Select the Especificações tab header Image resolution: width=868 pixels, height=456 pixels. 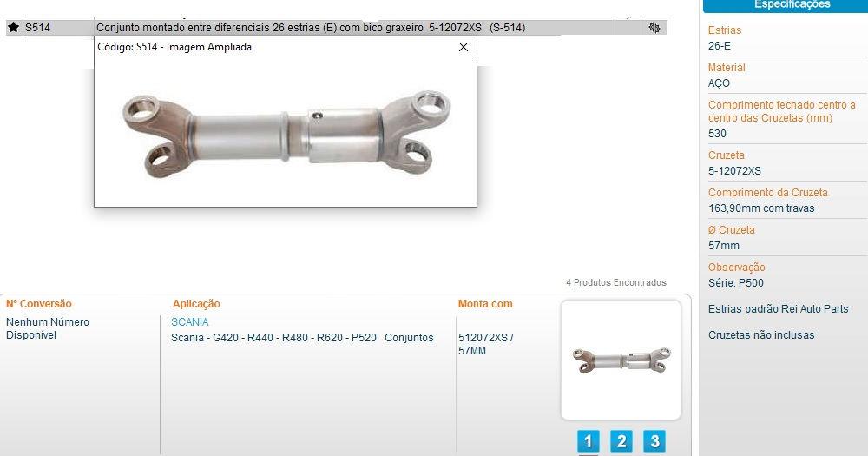[792, 5]
